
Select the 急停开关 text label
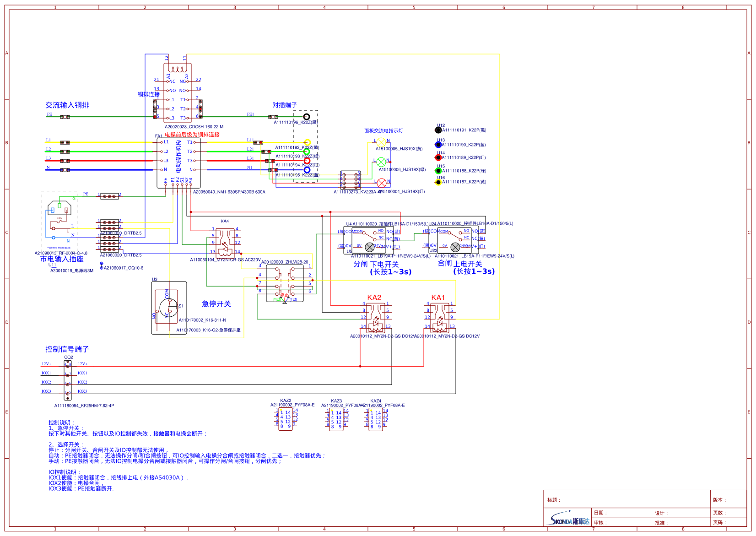click(x=216, y=304)
